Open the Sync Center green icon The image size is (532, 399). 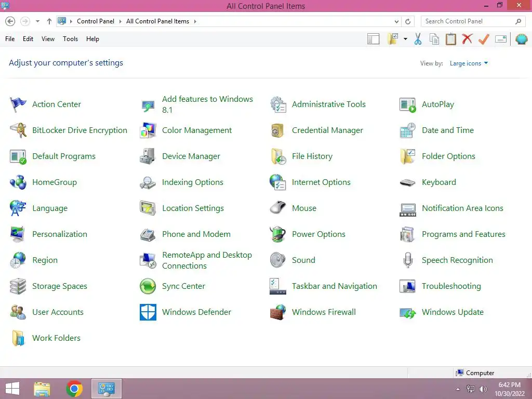tap(148, 286)
